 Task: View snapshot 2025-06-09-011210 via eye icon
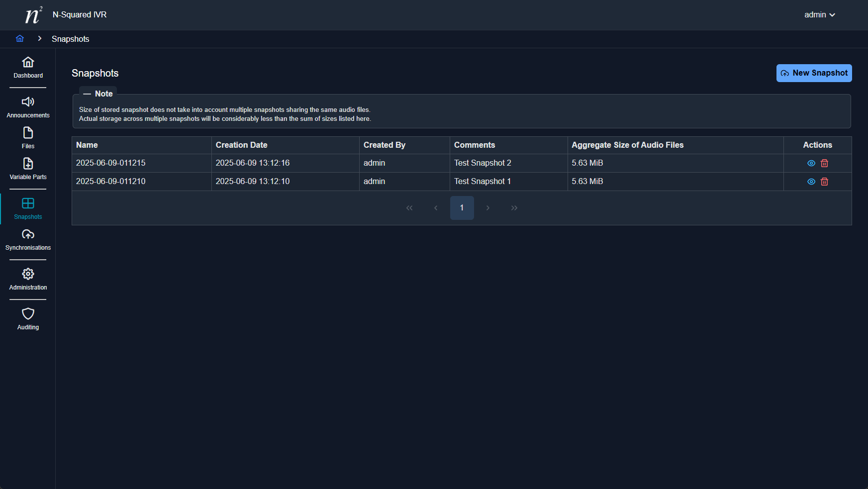point(811,182)
